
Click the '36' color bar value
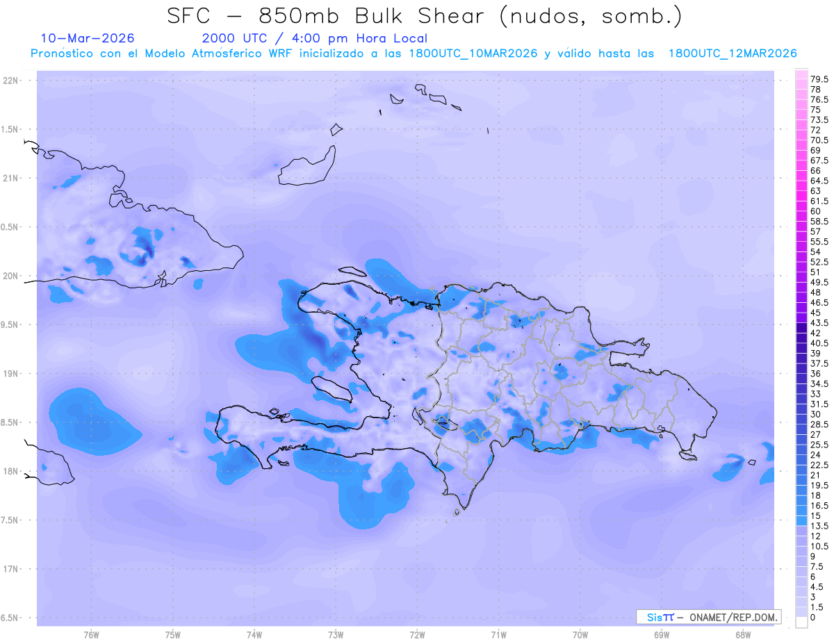[x=815, y=374]
